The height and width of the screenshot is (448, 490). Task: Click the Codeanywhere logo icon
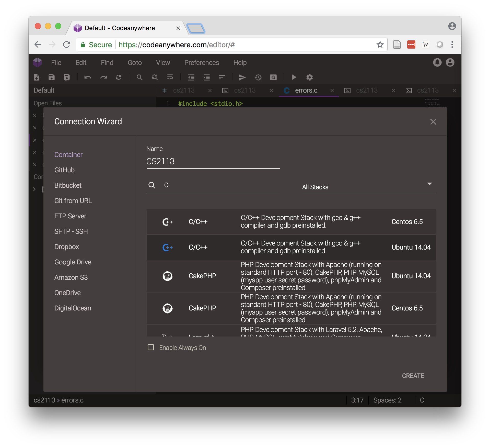coord(38,62)
